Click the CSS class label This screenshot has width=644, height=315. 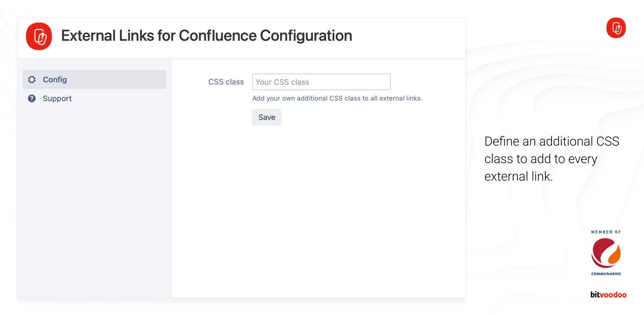pyautogui.click(x=226, y=82)
